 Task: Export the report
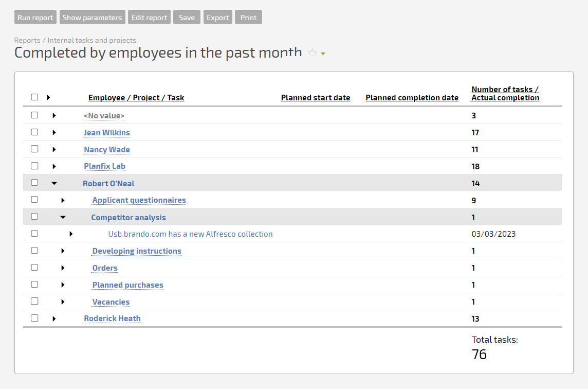[218, 17]
